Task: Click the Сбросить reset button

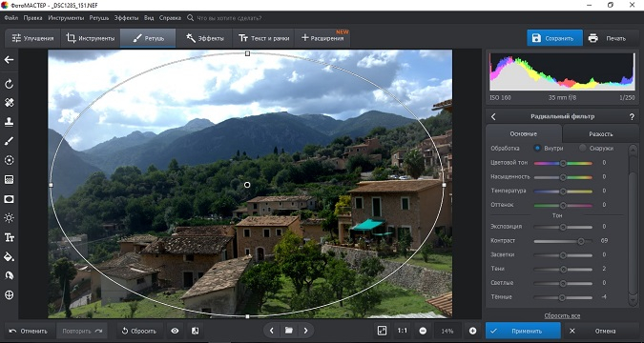Action: [x=139, y=331]
